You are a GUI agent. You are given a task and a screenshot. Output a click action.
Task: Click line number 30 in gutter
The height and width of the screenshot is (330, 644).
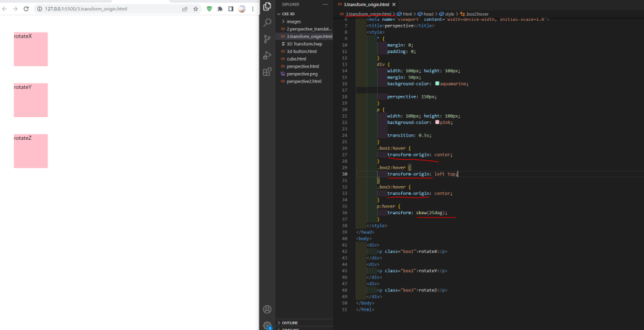click(x=345, y=174)
